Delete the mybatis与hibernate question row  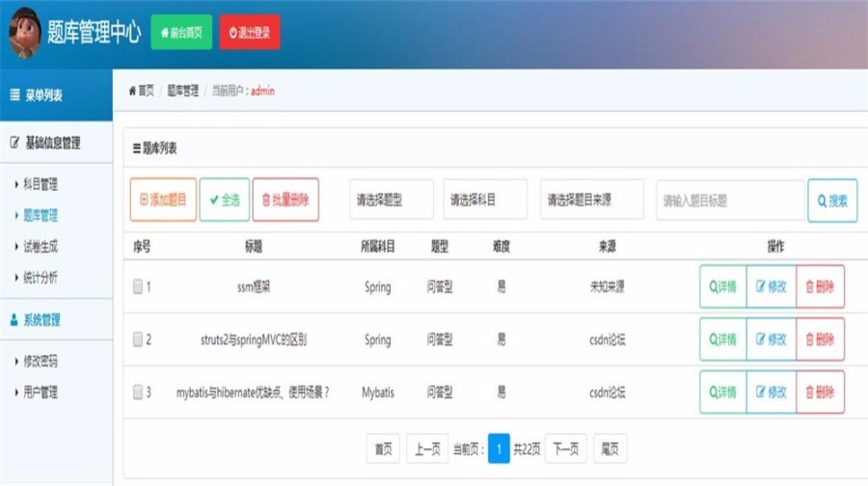(x=820, y=392)
